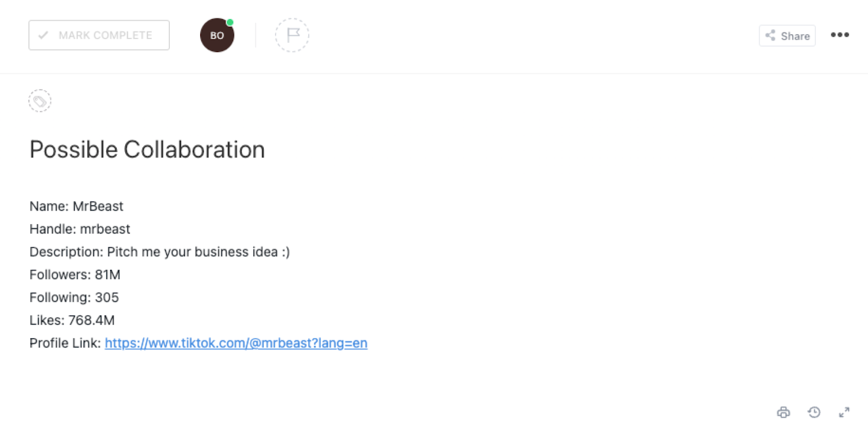Click the Share button
The image size is (868, 436).
point(787,36)
